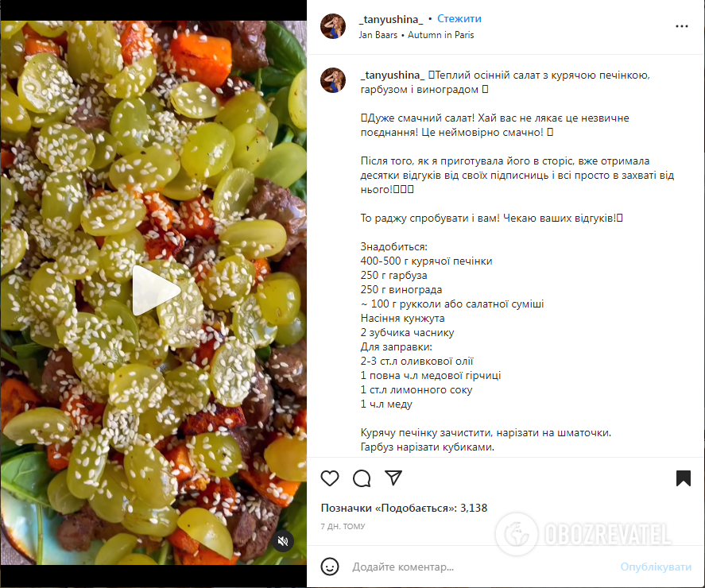705x588 pixels.
Task: Share post using paper plane icon
Action: coord(393,478)
